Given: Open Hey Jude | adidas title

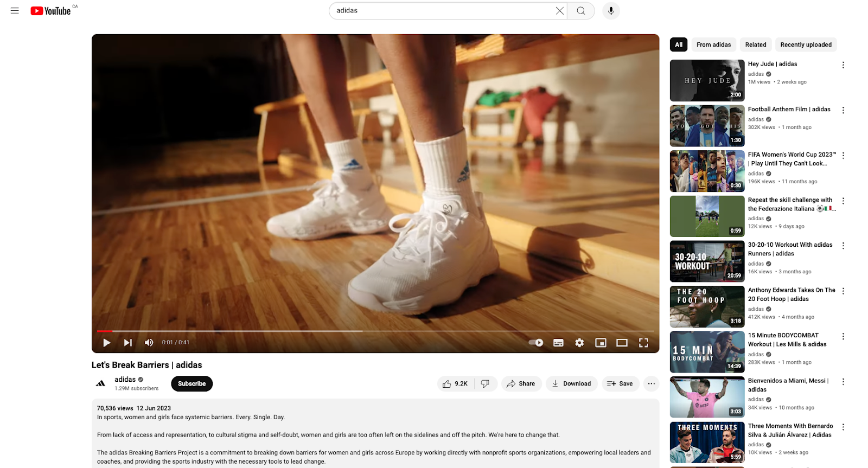Looking at the screenshot, I should (x=773, y=64).
